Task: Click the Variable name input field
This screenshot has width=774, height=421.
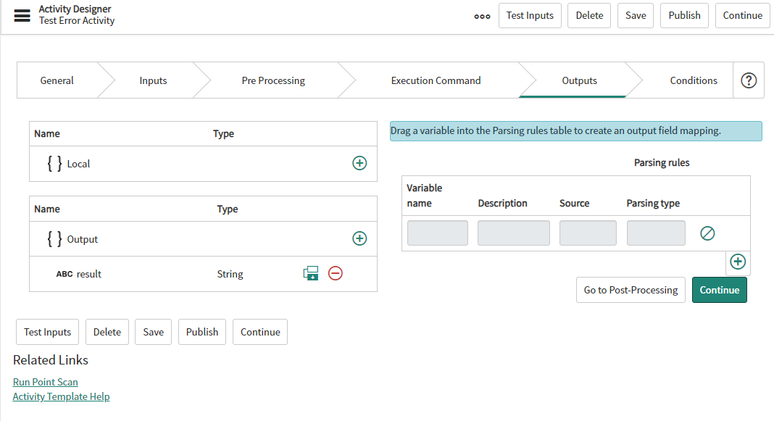Action: point(437,233)
